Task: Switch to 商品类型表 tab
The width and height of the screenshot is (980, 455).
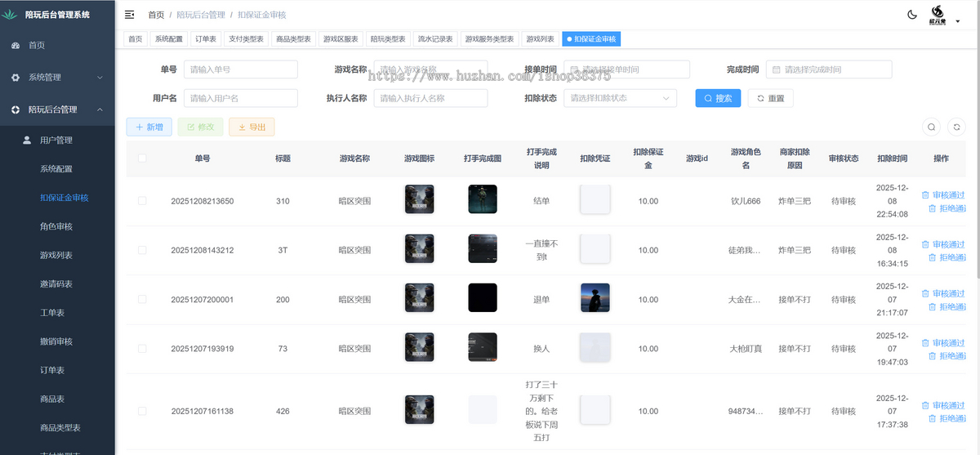Action: [293, 39]
